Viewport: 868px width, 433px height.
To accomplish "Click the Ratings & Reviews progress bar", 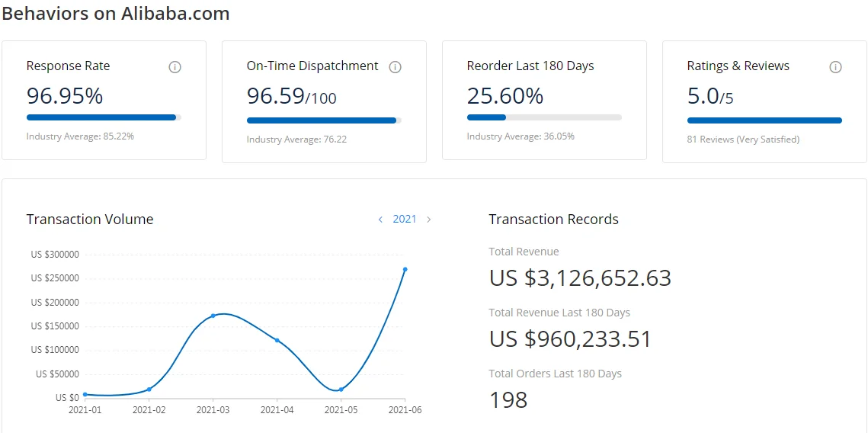I will 764,120.
